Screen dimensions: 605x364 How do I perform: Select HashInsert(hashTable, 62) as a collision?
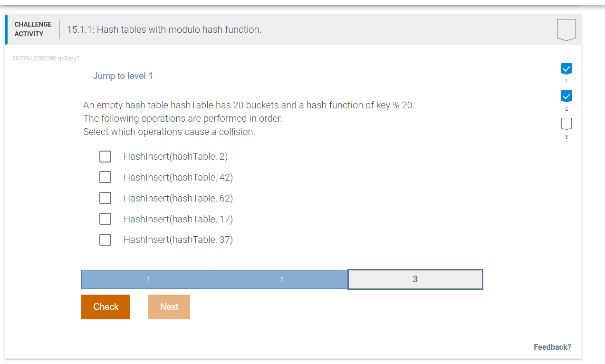click(x=105, y=198)
